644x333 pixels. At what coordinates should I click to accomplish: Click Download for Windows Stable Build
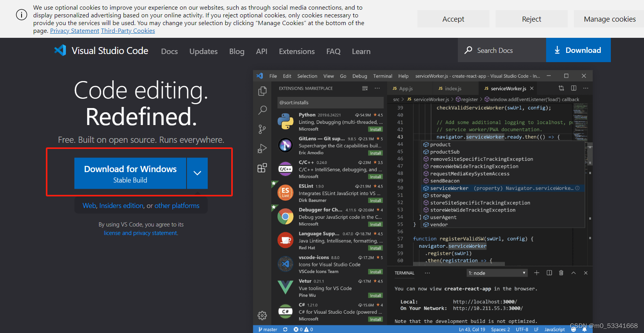coord(130,173)
